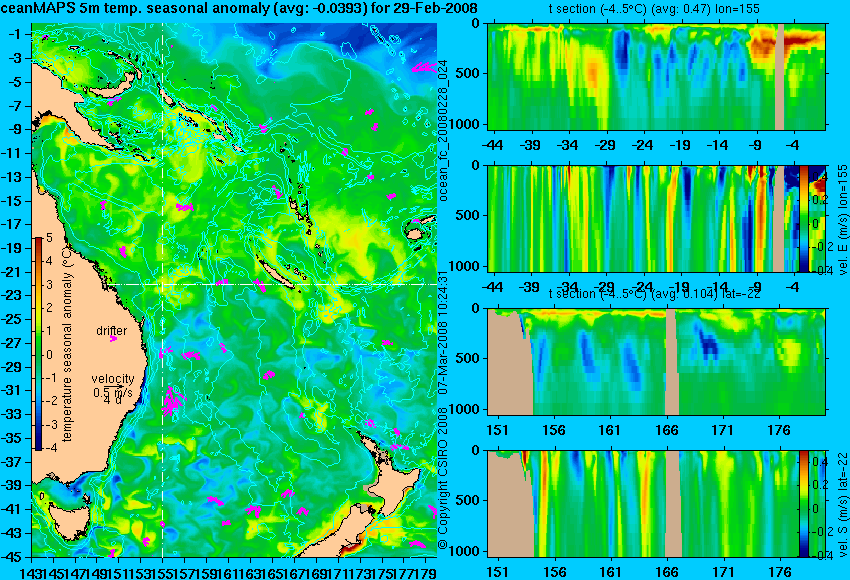Click the t section lon=155 title

(654, 9)
